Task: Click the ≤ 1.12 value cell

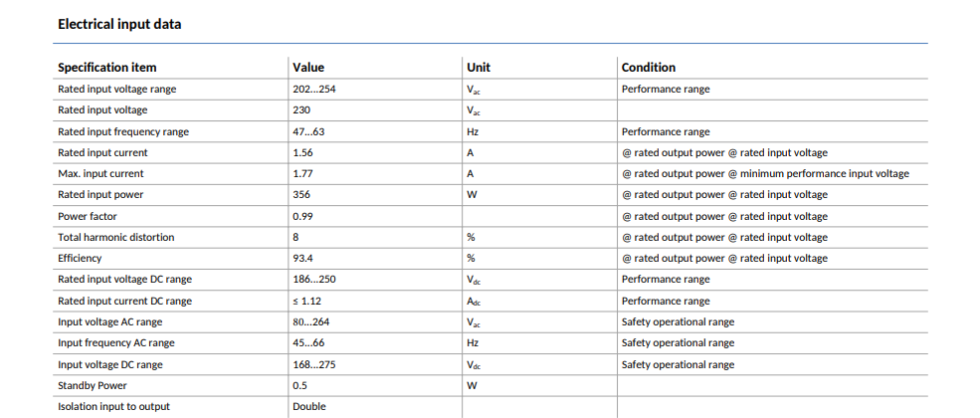Action: pyautogui.click(x=306, y=302)
